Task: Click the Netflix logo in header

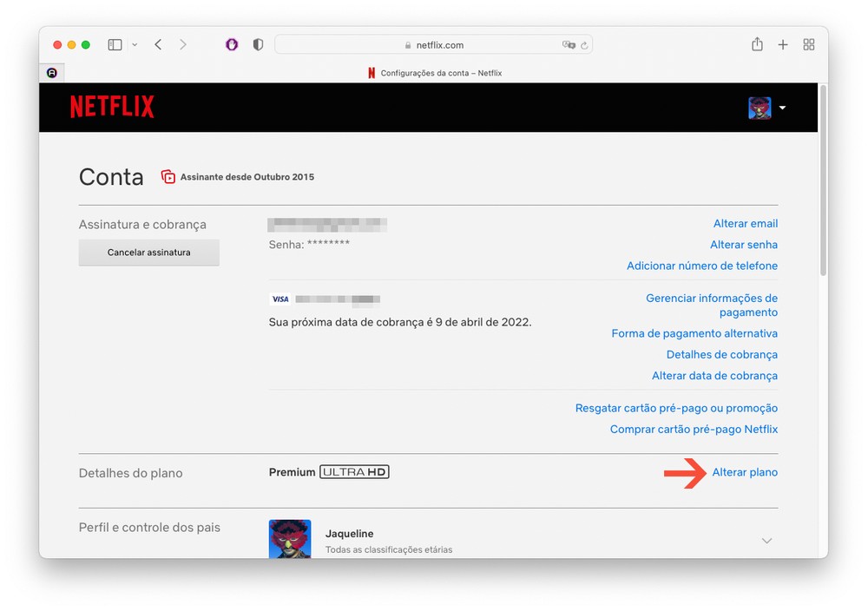Action: click(x=112, y=107)
